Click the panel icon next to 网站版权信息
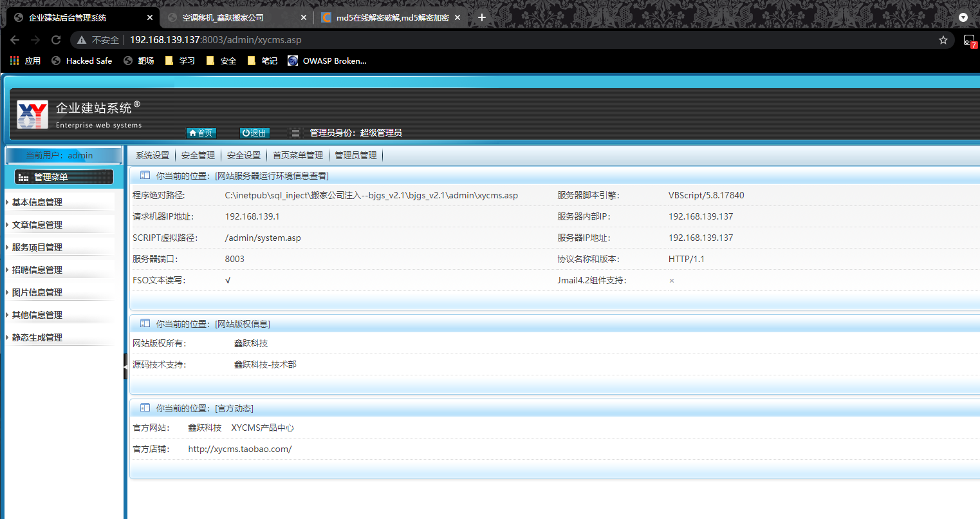 [x=145, y=323]
